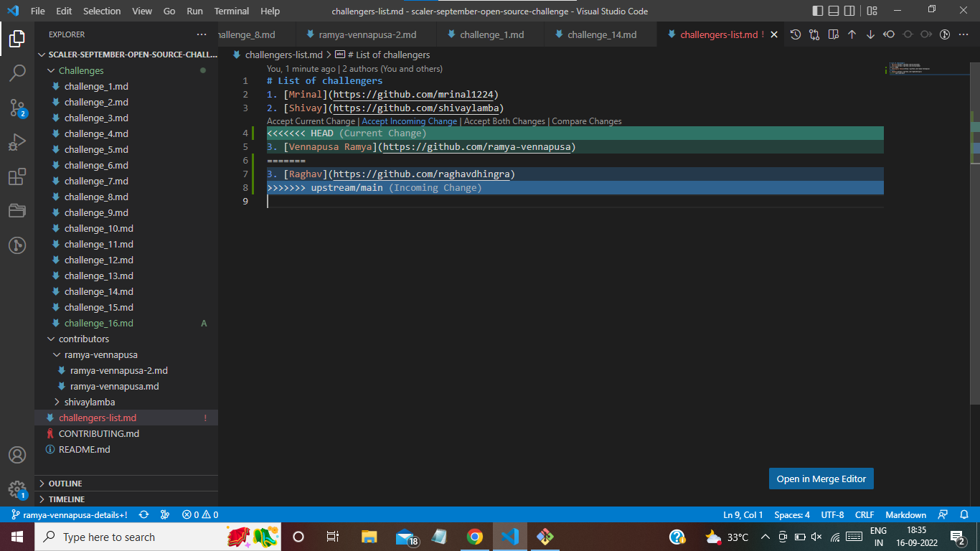Toggle the bottom Panel from the title bar
980x551 pixels.
click(x=834, y=11)
